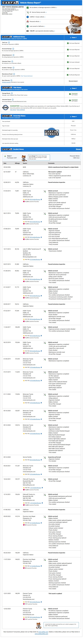
Task: Click the Manufacturer Recall info icon
Action: [x=14, y=74]
